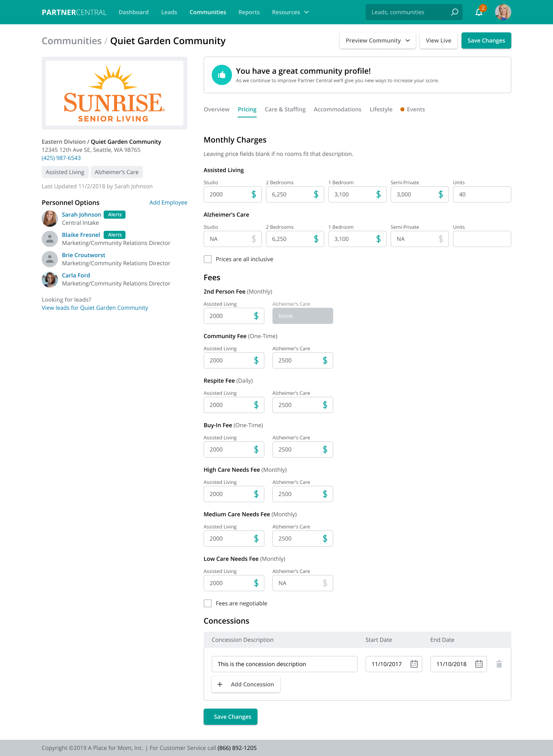The image size is (553, 756).
Task: Click dollar icon in Respite Fee Assisted Living
Action: (256, 405)
